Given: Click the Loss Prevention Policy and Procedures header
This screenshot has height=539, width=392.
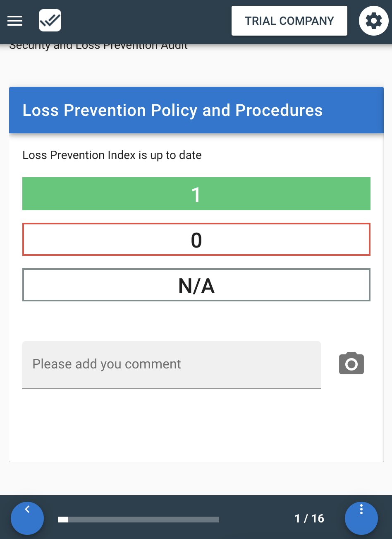Looking at the screenshot, I should tap(172, 110).
